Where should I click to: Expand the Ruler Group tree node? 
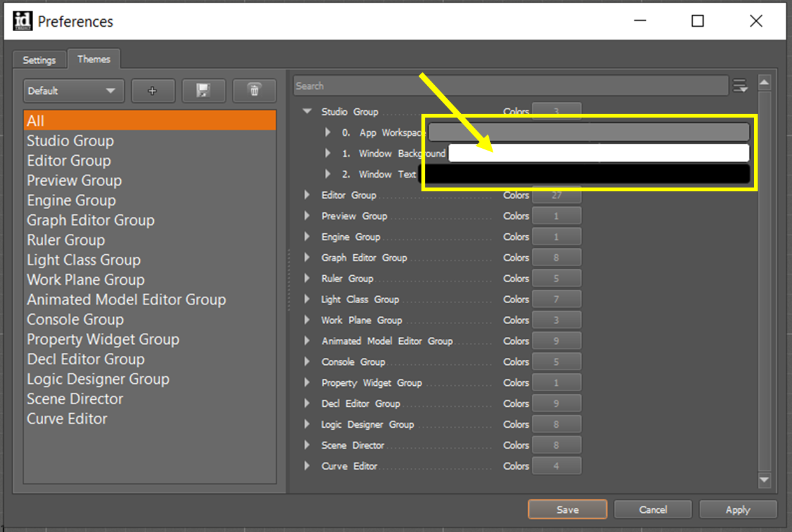point(307,278)
